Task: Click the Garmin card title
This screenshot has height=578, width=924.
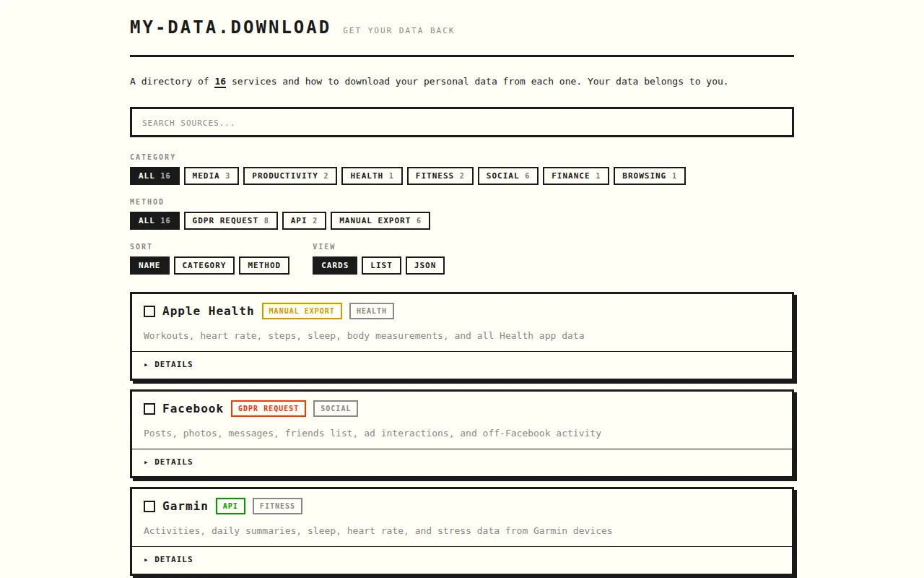Action: pos(185,506)
